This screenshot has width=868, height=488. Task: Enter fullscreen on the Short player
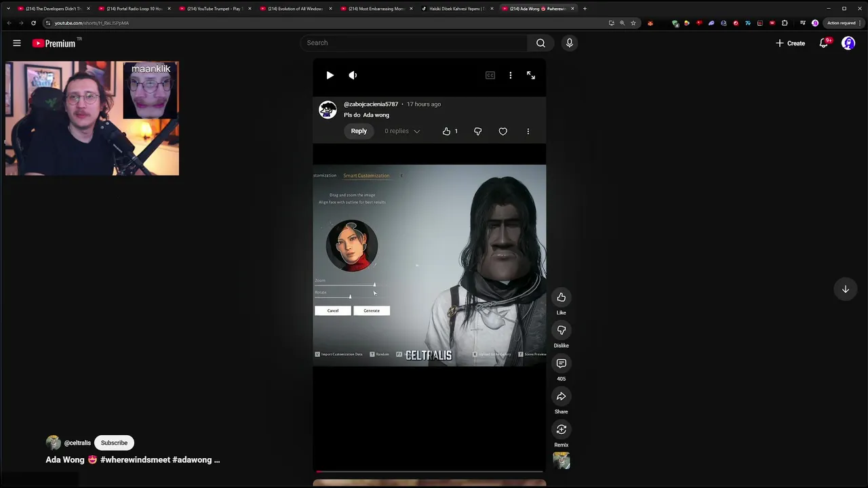(531, 75)
